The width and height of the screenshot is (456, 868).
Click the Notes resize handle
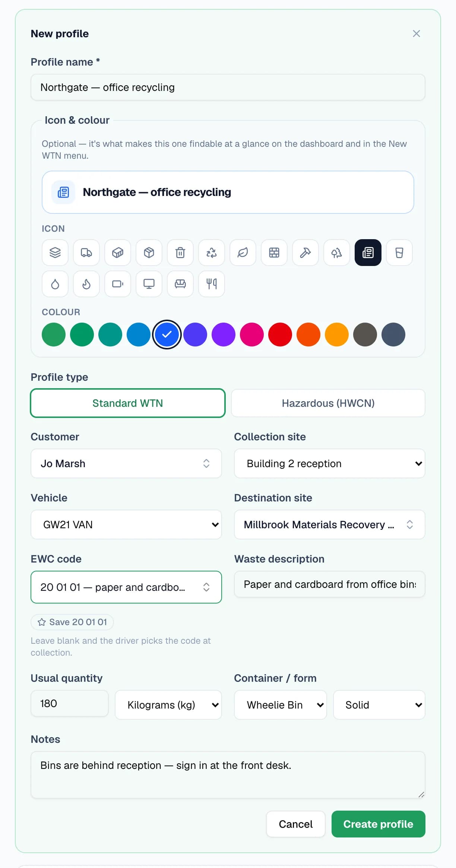coord(421,795)
